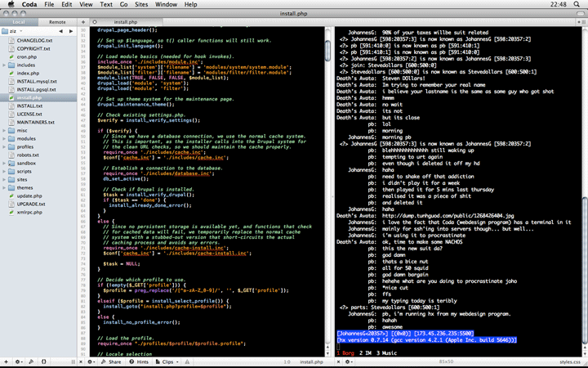This screenshot has width=588, height=368.
Task: Open the View menu
Action: point(86,4)
